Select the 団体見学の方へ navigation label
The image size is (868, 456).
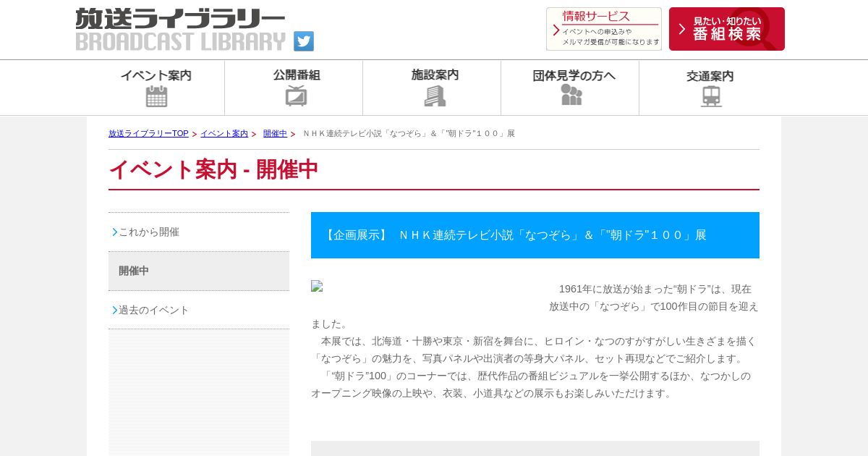click(x=574, y=75)
